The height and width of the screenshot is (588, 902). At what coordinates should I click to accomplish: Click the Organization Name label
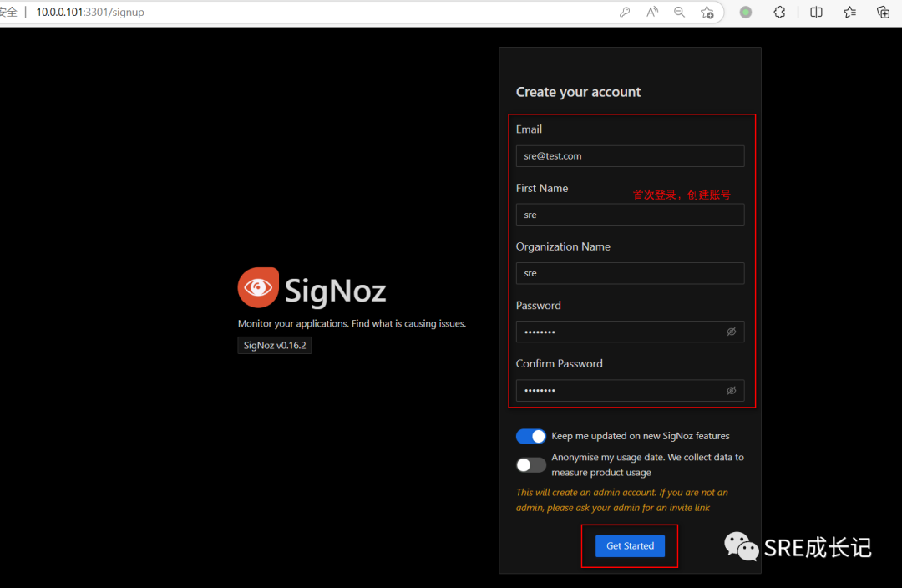pos(563,246)
